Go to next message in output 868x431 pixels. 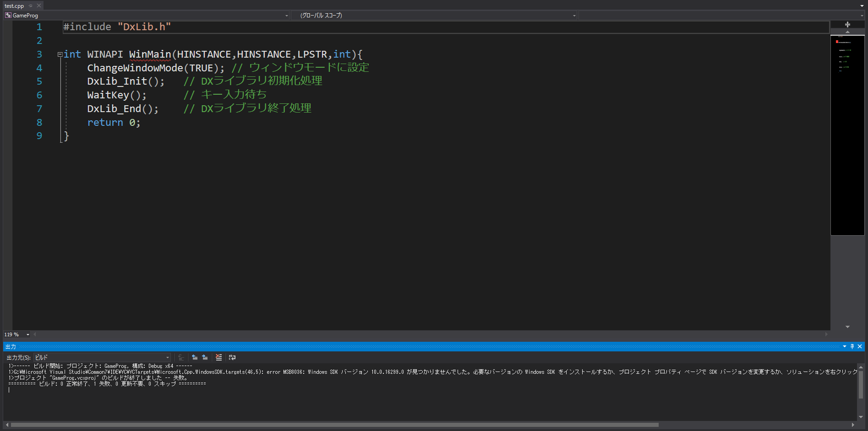[x=205, y=357]
